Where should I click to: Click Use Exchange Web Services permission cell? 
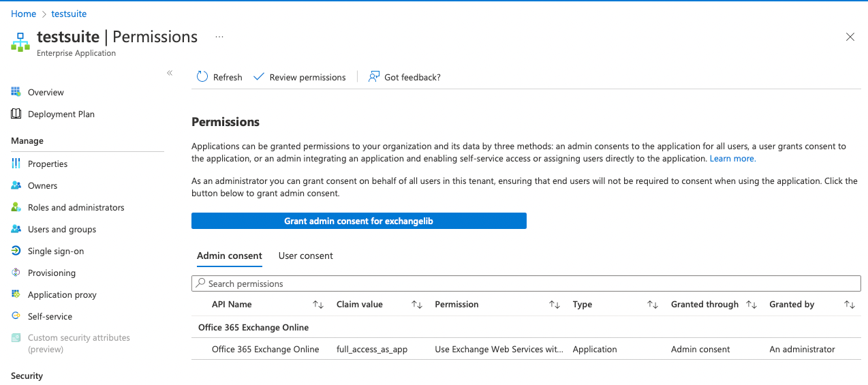tap(499, 349)
